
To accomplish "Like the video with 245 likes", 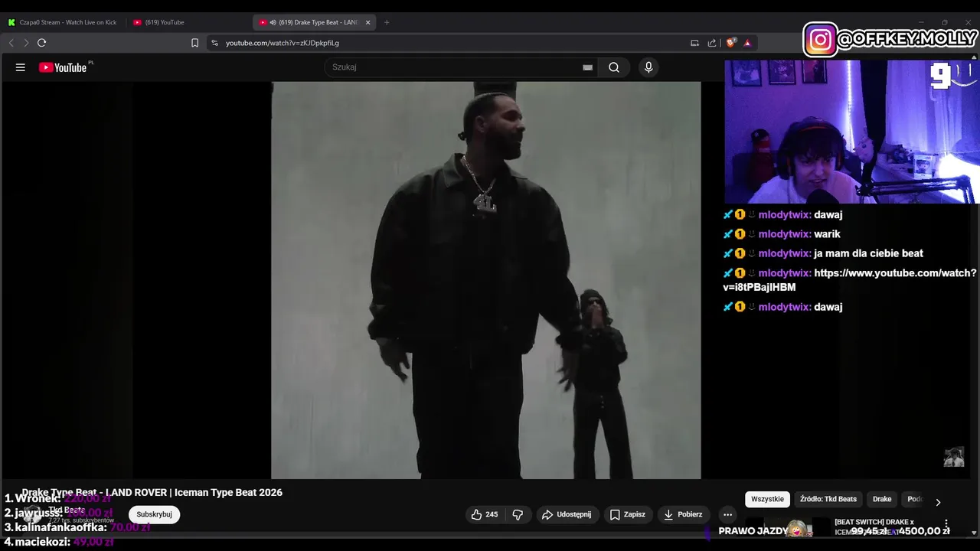I will tap(484, 514).
